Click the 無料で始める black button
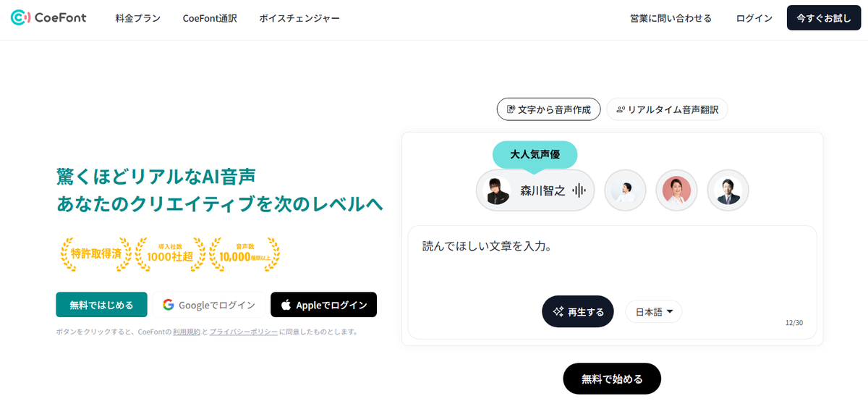 point(612,379)
